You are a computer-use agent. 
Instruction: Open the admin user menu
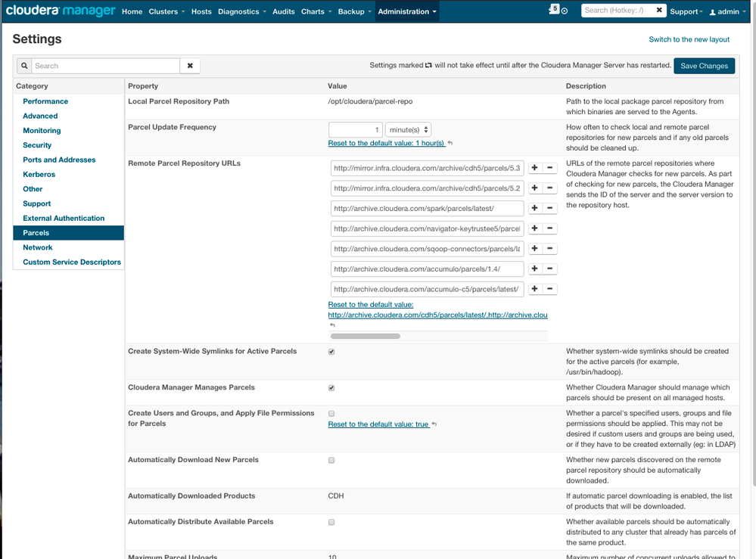(x=727, y=11)
